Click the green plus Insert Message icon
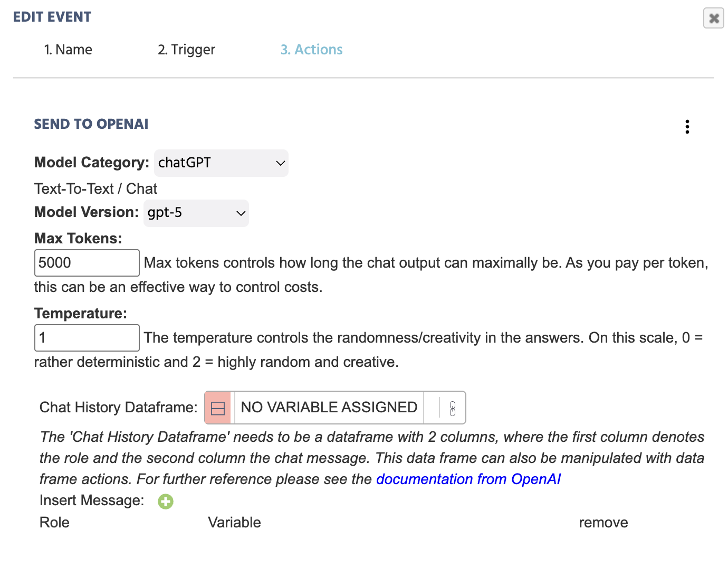728x567 pixels. click(x=166, y=501)
